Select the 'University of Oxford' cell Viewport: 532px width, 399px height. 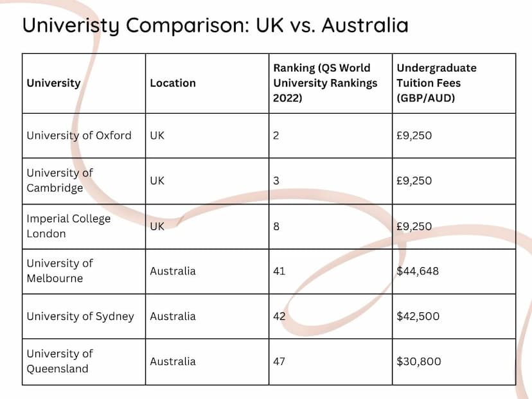pos(84,136)
